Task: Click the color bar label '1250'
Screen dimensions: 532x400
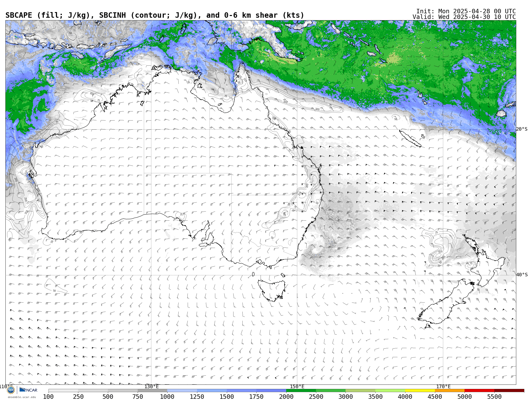Action: [x=197, y=397]
